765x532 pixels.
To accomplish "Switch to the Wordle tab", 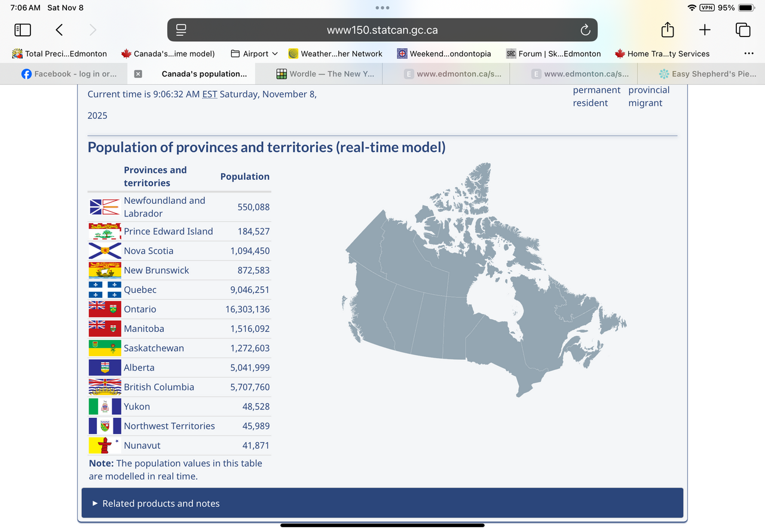I will pos(326,74).
